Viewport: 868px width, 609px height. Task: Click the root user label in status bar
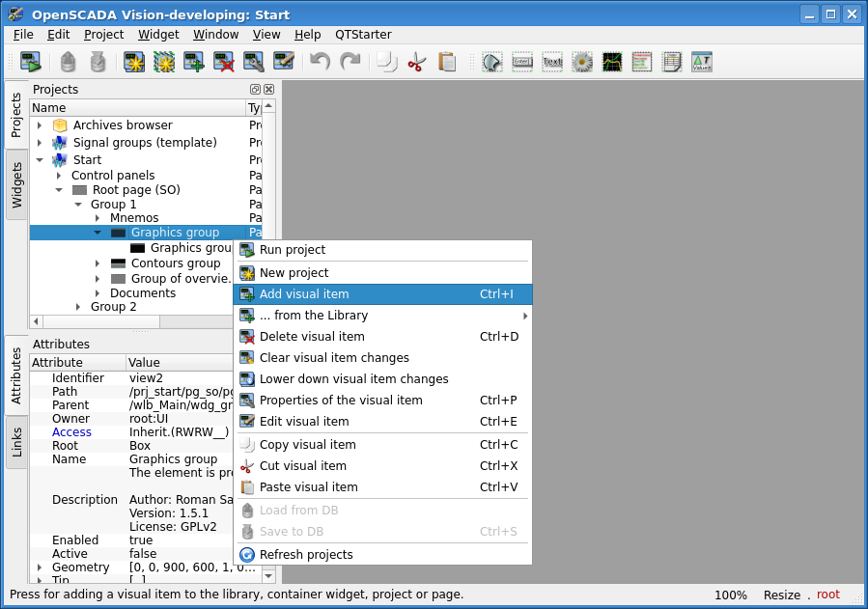click(x=828, y=595)
